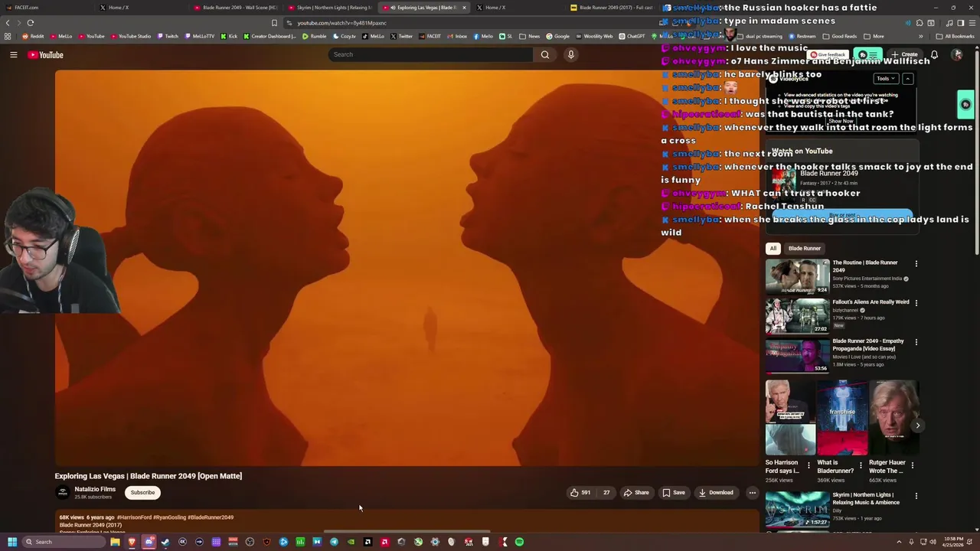Click Show Now in Videolytics panel
980x551 pixels.
[x=840, y=121]
